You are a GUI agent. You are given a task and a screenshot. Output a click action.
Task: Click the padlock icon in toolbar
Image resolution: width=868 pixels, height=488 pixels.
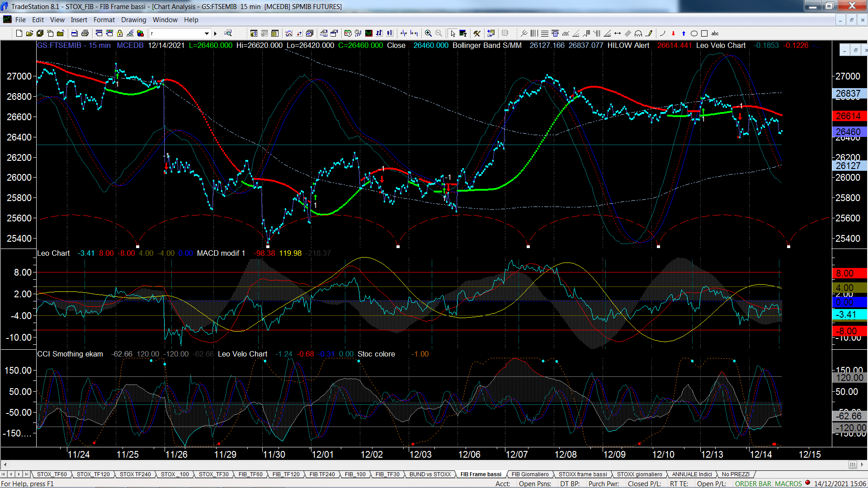(x=120, y=33)
